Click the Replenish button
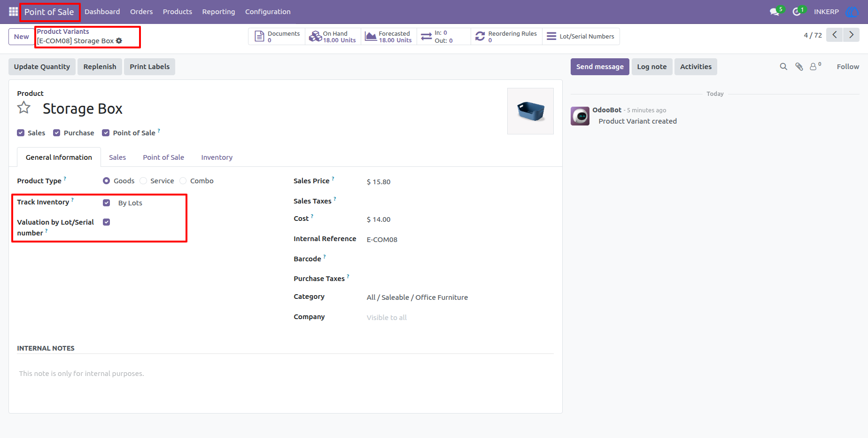Screen dimensions: 868x438 click(x=100, y=67)
